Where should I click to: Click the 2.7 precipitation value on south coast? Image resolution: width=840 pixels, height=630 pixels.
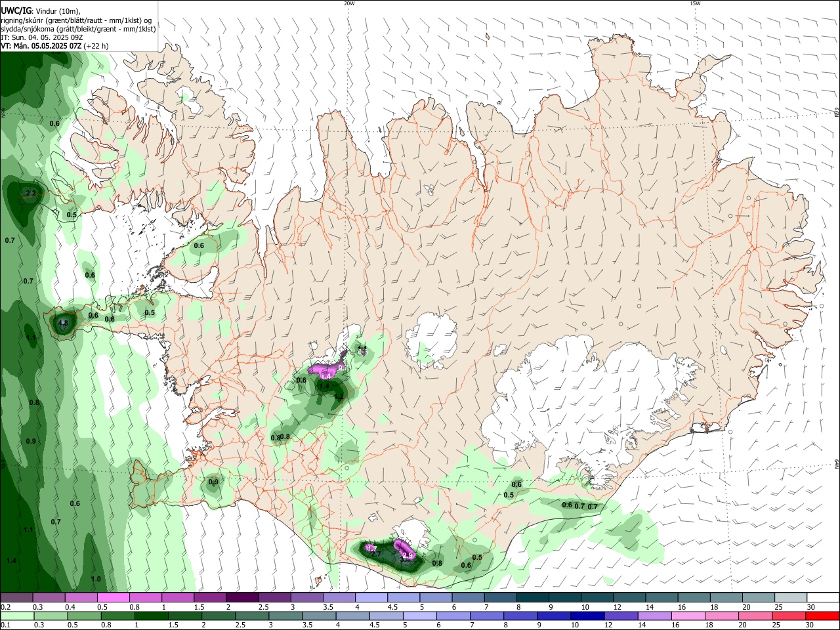pyautogui.click(x=376, y=555)
